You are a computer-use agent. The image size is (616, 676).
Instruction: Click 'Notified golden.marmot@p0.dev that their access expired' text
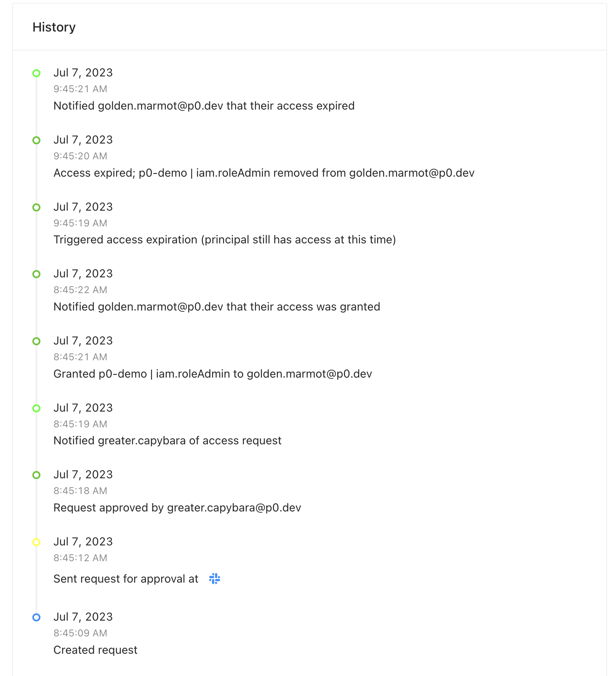point(204,106)
